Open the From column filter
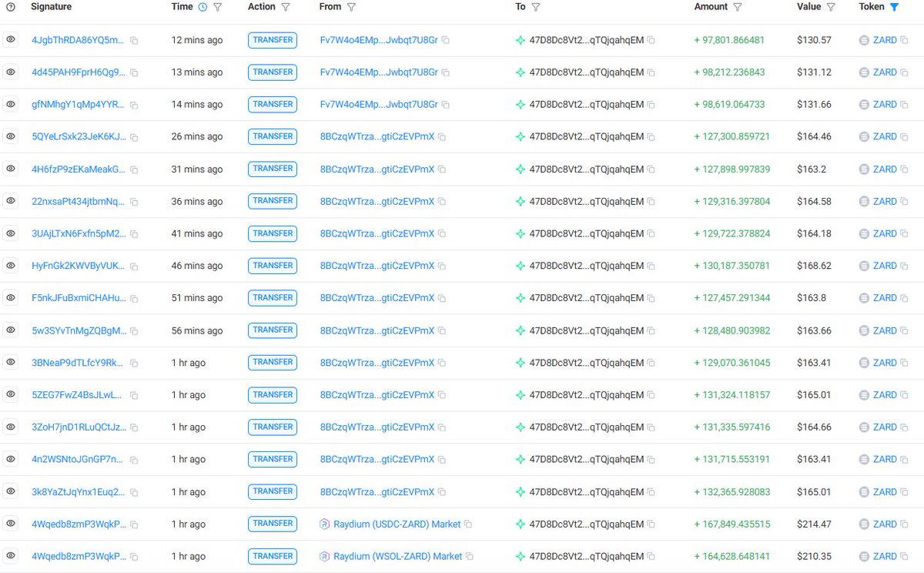This screenshot has height=573, width=924. (351, 7)
